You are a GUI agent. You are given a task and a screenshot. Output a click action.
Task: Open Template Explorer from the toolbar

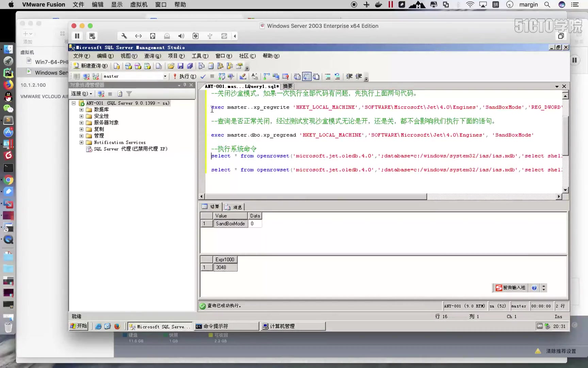coord(230,66)
